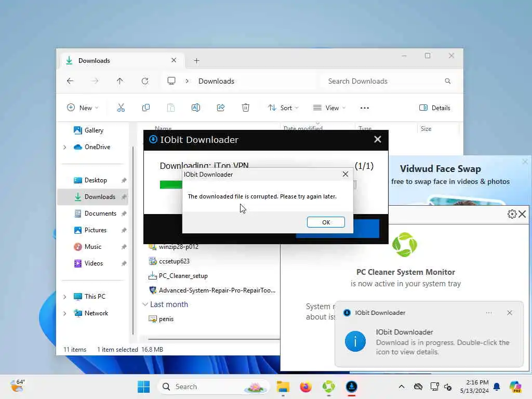Click the taskbar Search box
The height and width of the screenshot is (399, 532).
214,387
